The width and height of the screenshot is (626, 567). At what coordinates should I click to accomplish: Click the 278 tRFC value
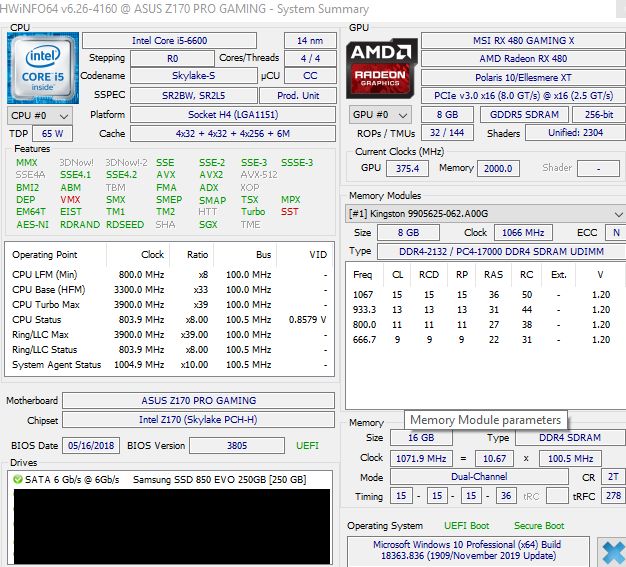(x=613, y=496)
